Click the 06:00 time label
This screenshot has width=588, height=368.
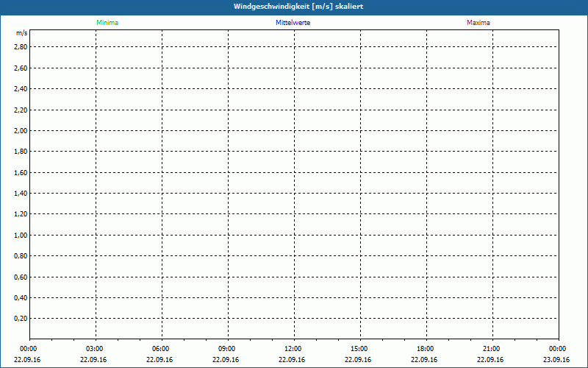coord(160,349)
